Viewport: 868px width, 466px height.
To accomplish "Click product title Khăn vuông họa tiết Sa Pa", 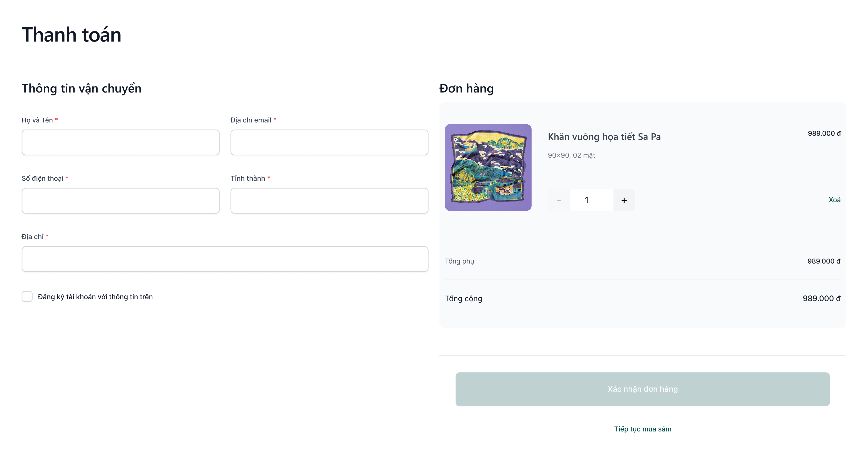I will coord(604,136).
